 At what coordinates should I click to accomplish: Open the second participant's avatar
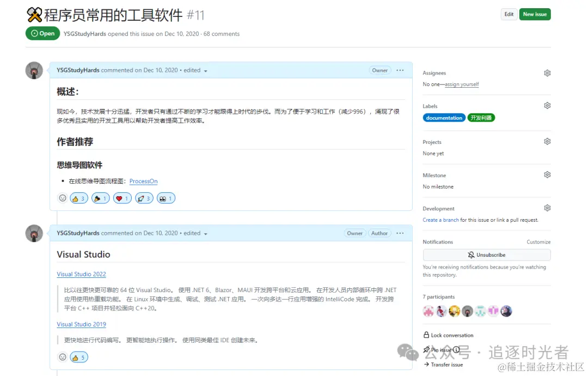pos(442,311)
